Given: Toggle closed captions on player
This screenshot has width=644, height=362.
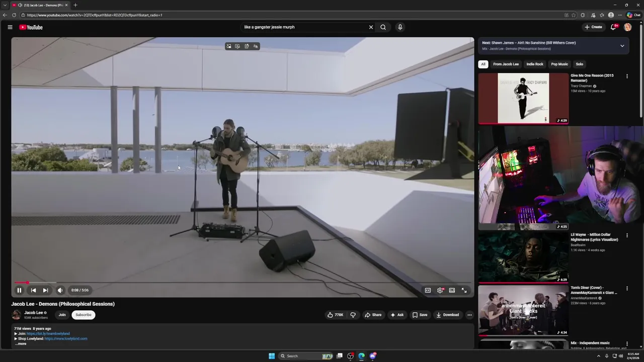Looking at the screenshot, I should pos(428,290).
